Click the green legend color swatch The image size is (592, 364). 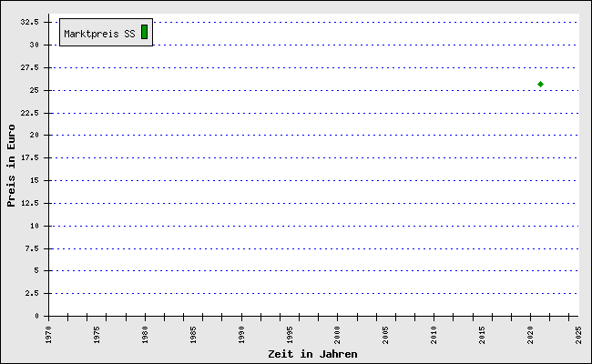(x=144, y=32)
